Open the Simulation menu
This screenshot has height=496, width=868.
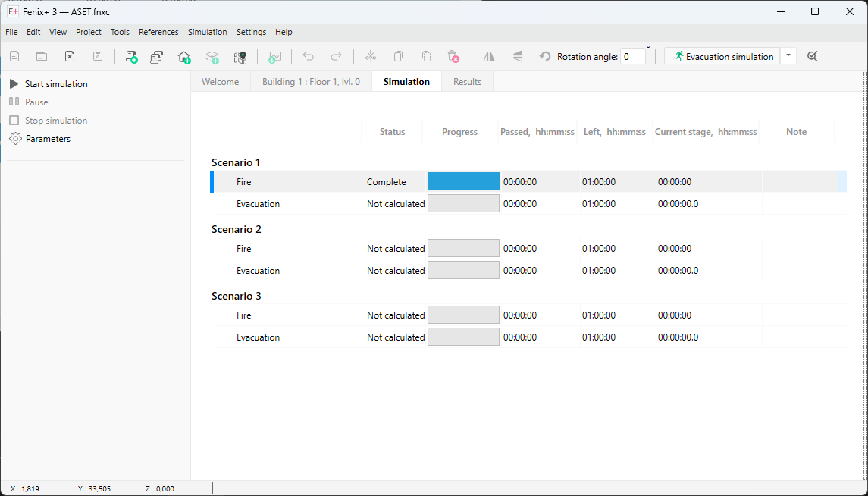pyautogui.click(x=207, y=32)
